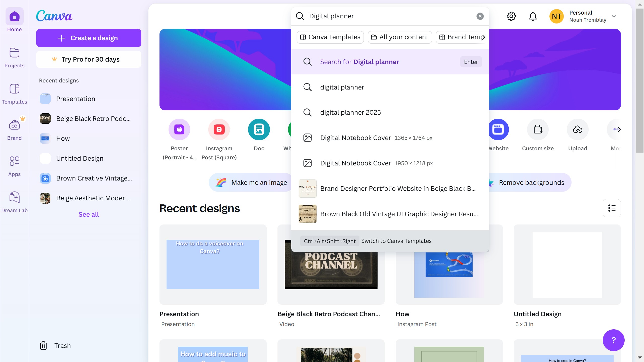The image size is (644, 362).
Task: Click the Create a design button
Action: [x=89, y=38]
